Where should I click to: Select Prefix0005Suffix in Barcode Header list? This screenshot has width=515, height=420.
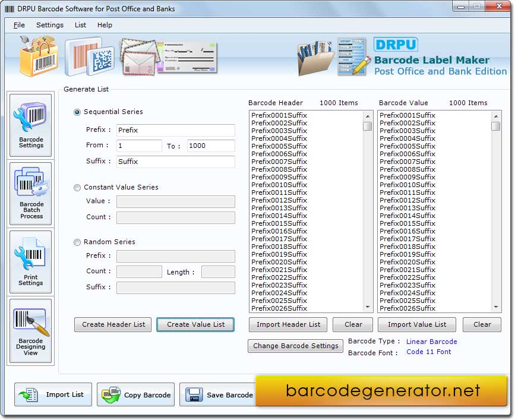click(x=279, y=146)
